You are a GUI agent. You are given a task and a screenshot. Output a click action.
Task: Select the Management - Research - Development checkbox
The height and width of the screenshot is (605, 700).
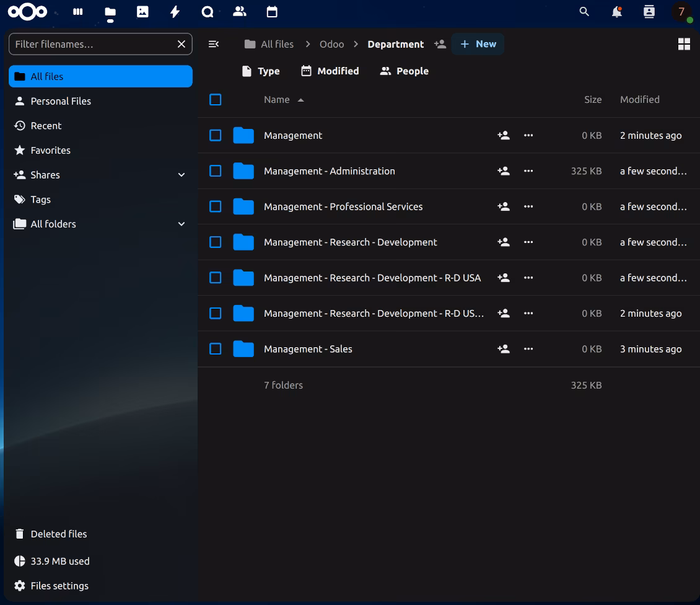(x=215, y=242)
